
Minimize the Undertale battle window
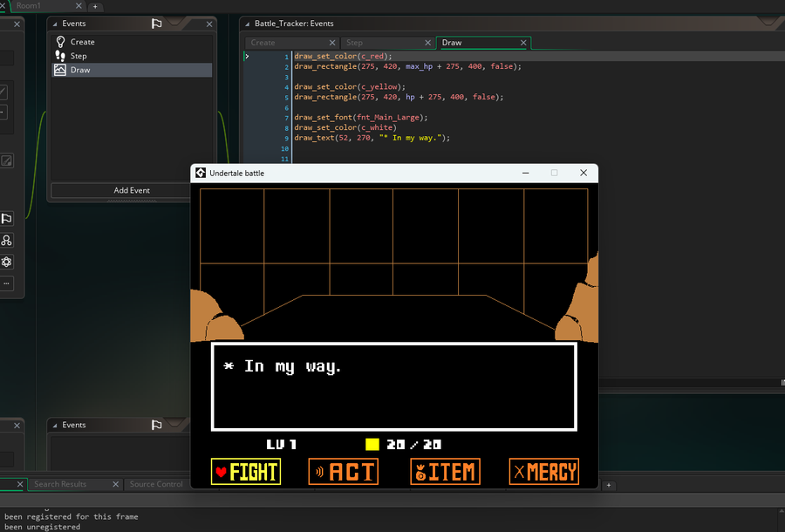point(526,174)
